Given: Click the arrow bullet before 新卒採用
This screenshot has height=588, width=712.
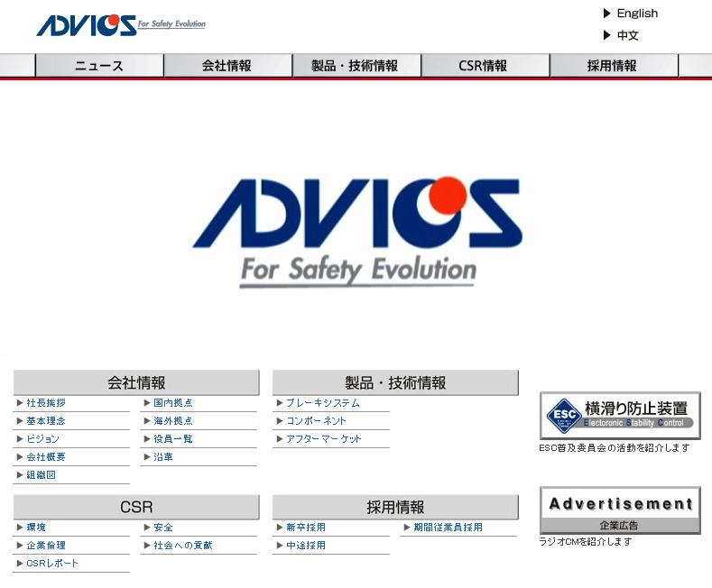Looking at the screenshot, I should (280, 528).
